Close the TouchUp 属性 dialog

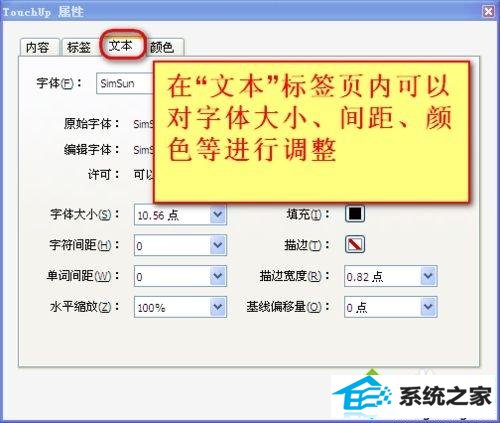(x=488, y=12)
